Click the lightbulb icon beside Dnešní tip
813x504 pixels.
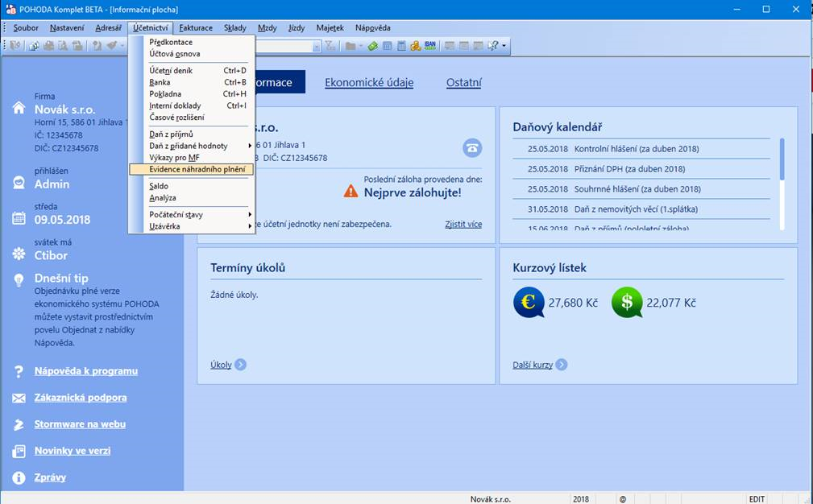19,279
